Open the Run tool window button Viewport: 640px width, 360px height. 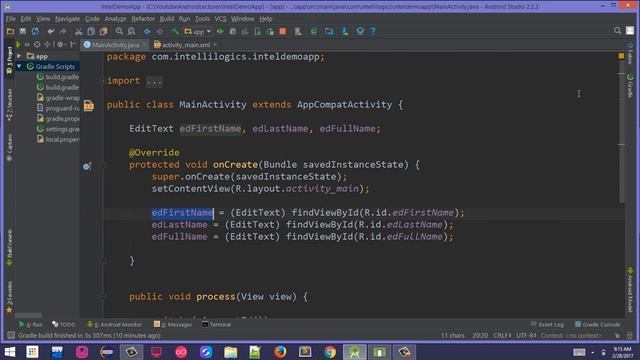[x=31, y=324]
